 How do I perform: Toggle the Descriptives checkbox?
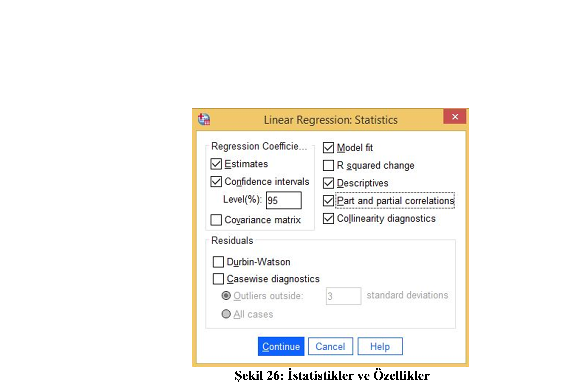coord(328,183)
